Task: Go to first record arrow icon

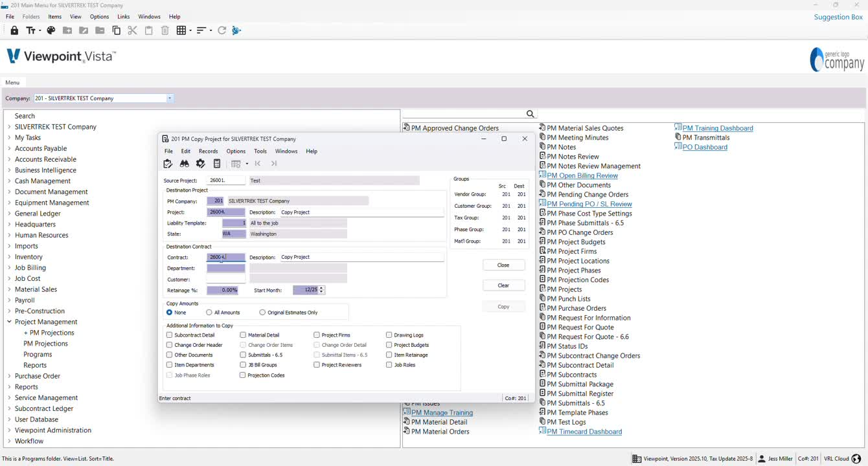Action: click(x=258, y=164)
